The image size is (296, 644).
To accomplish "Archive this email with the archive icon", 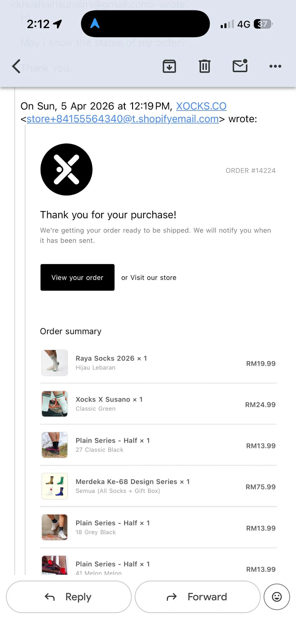I will (169, 66).
